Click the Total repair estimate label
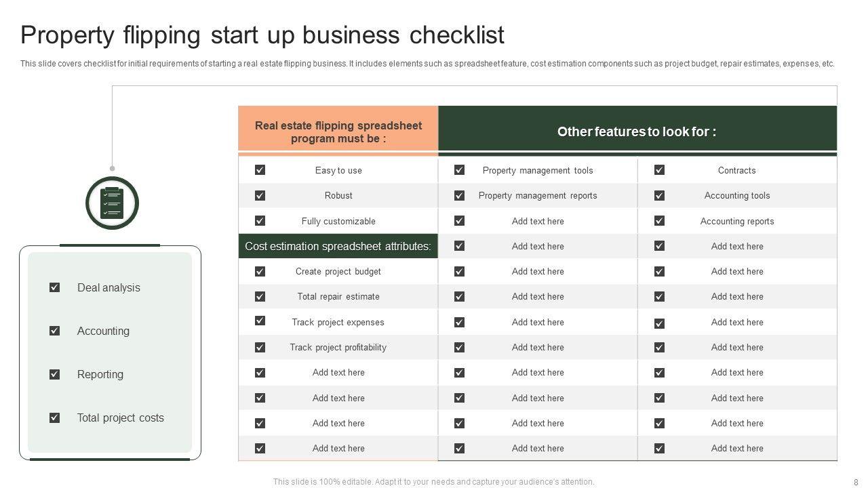868x488 pixels. click(x=338, y=296)
